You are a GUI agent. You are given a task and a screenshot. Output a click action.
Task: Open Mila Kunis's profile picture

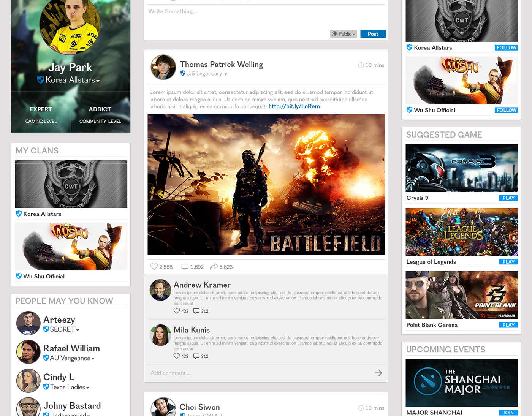click(x=160, y=335)
